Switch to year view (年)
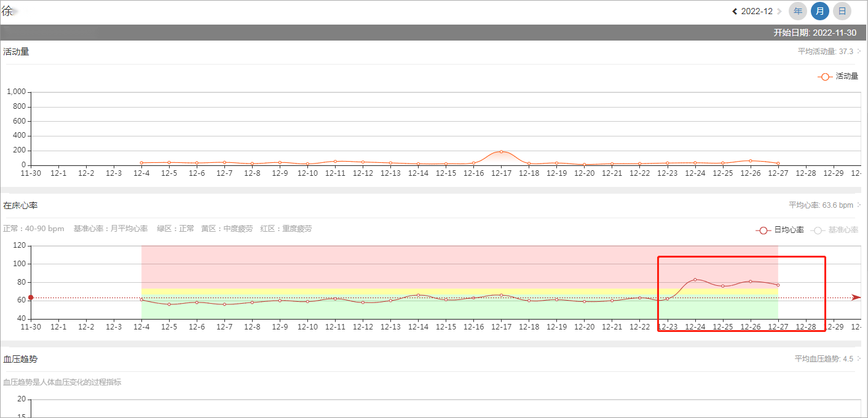The height and width of the screenshot is (418, 868). coord(798,11)
